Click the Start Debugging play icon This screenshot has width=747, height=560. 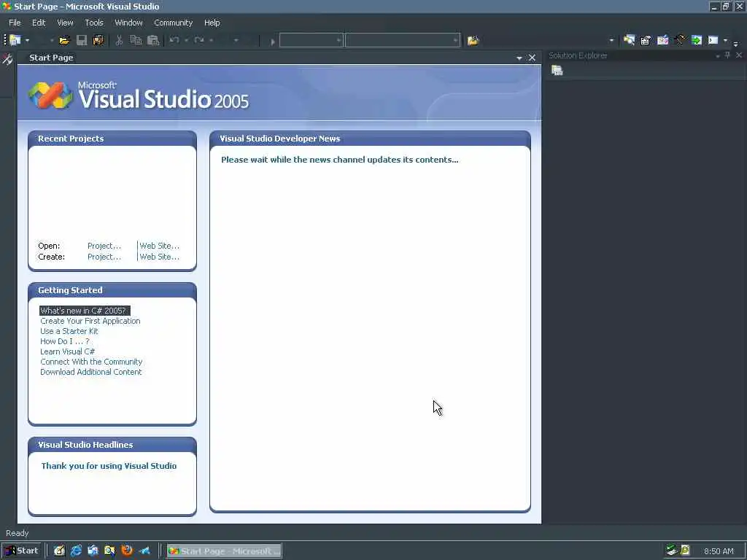[273, 42]
